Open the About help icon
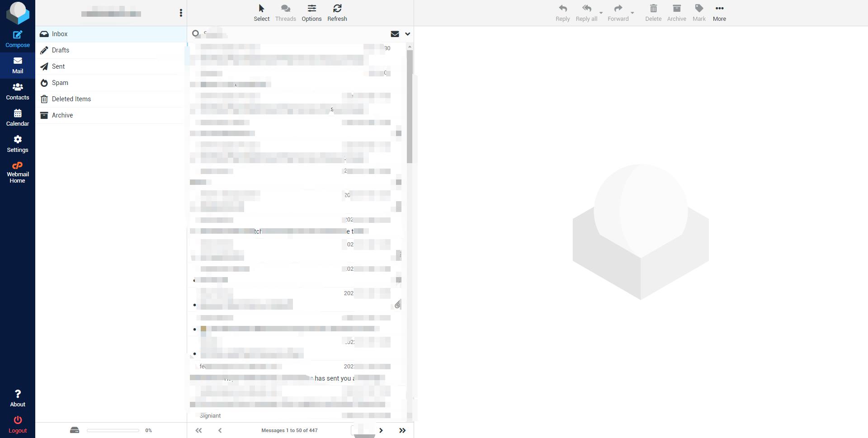Screen dimensions: 868x438 point(18,398)
